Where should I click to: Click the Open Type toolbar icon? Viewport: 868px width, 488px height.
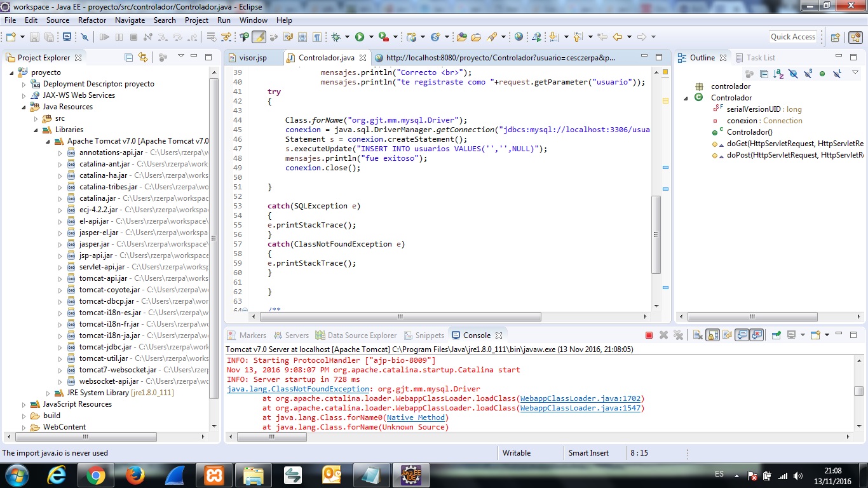tap(462, 37)
